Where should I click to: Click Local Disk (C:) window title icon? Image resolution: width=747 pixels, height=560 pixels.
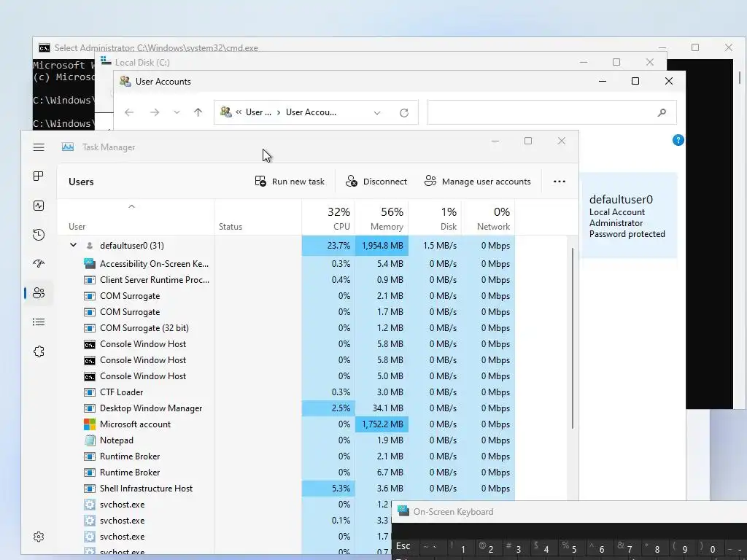click(x=106, y=62)
